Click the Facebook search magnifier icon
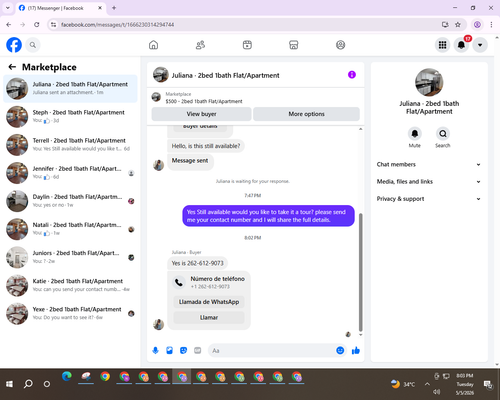This screenshot has width=500, height=400. tap(33, 45)
